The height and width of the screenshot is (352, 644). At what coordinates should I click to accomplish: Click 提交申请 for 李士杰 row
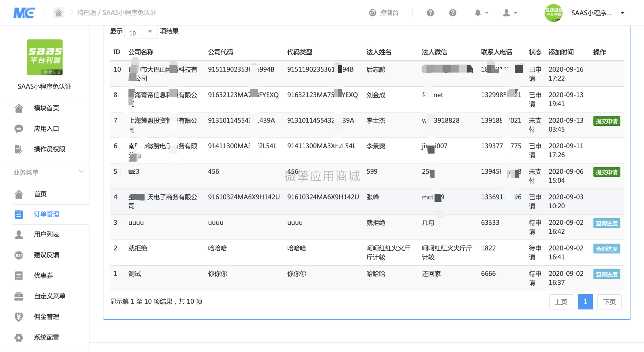[x=607, y=121]
